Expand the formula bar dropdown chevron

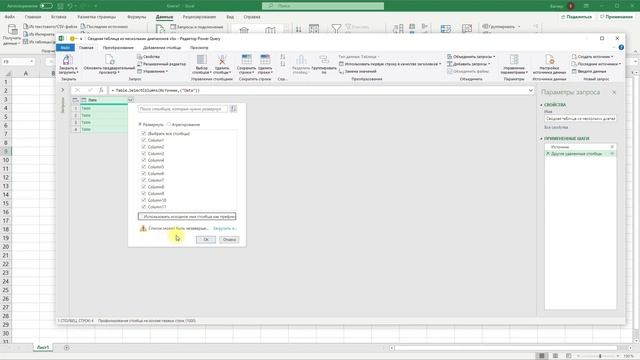(531, 90)
